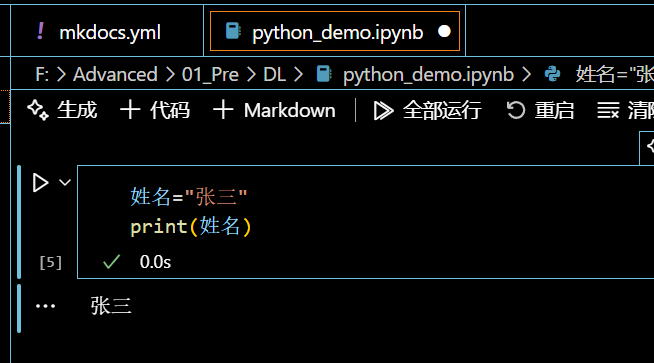Click the code line 姓名="张三"
654x363 pixels.
click(189, 197)
